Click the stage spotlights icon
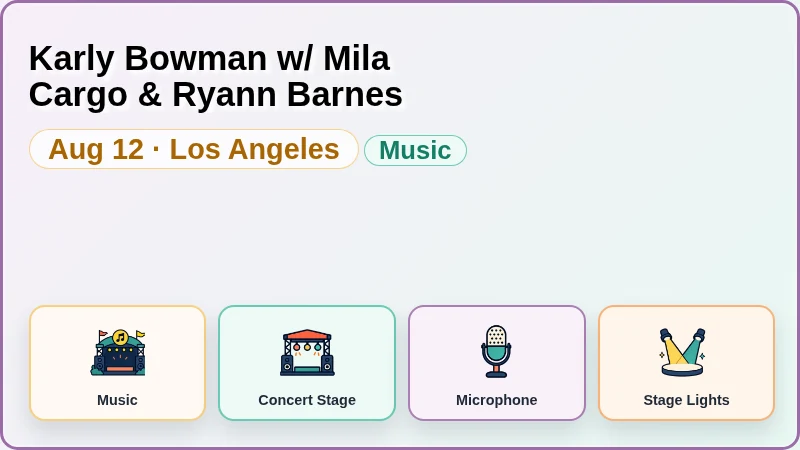 (683, 352)
